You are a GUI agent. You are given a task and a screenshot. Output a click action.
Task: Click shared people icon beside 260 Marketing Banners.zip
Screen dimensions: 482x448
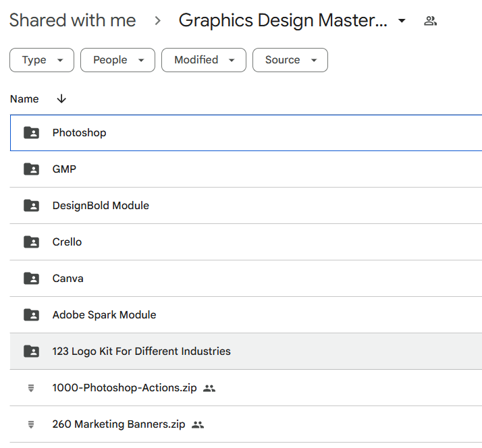198,424
